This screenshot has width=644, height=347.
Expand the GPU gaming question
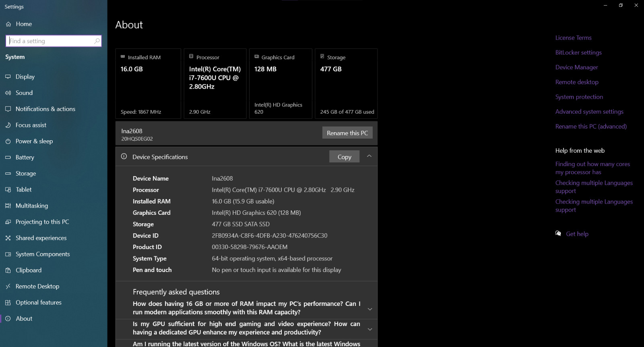370,329
